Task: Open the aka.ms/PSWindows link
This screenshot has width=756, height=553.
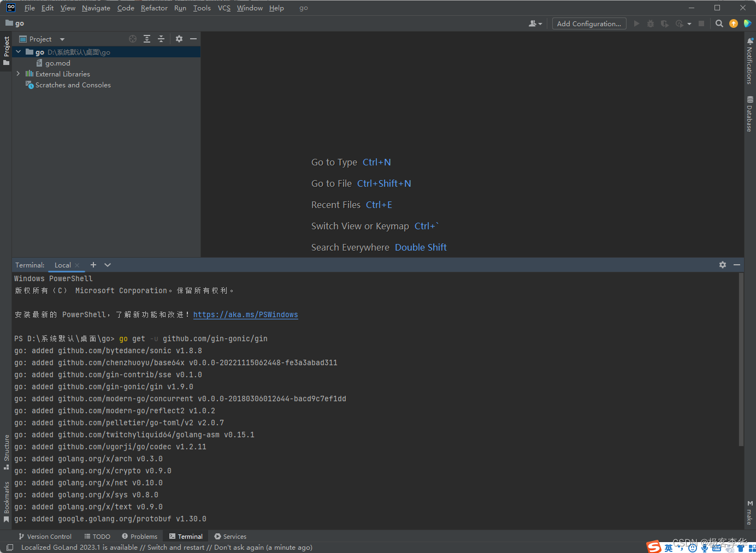Action: (246, 315)
